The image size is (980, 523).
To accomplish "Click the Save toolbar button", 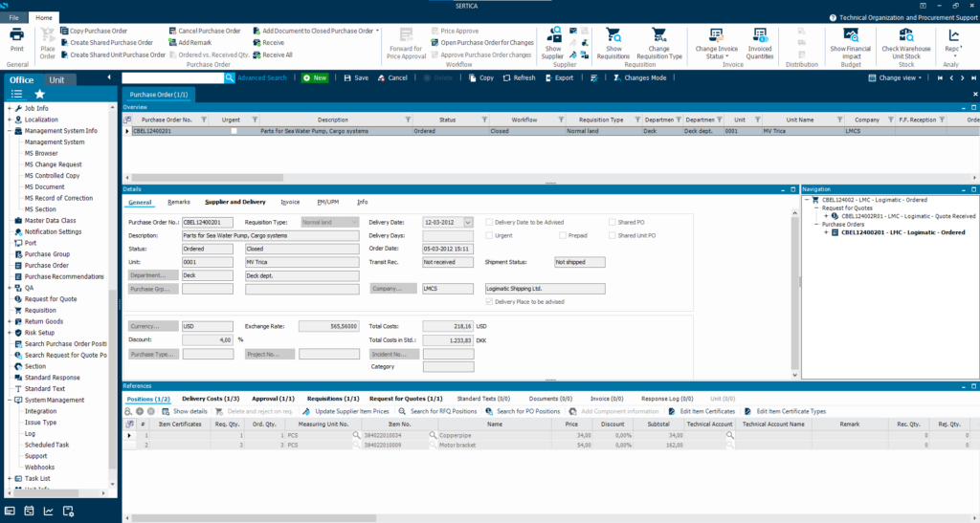I will [356, 78].
